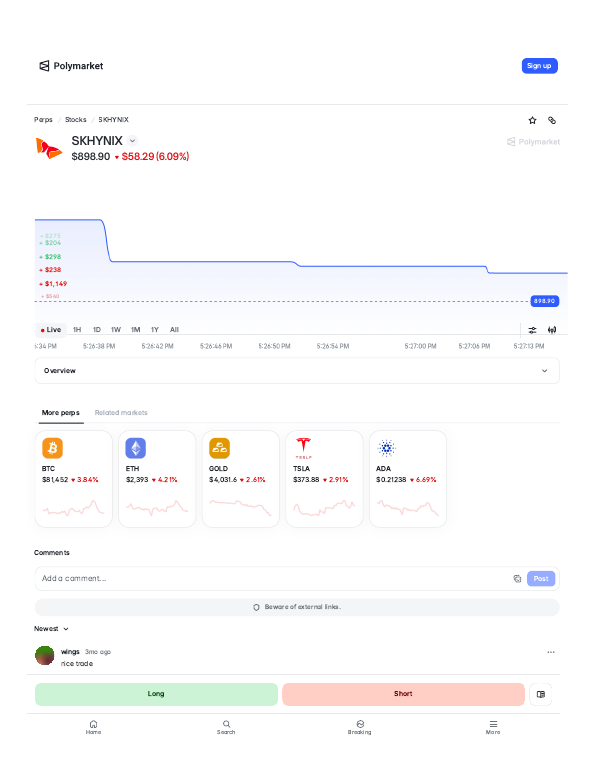Open the order panel layout icon

coord(541,694)
